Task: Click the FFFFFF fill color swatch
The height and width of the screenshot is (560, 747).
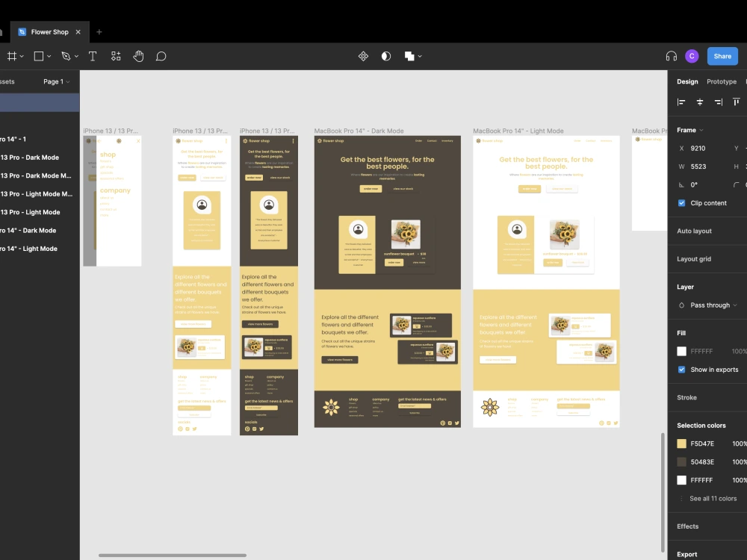Action: pos(682,352)
